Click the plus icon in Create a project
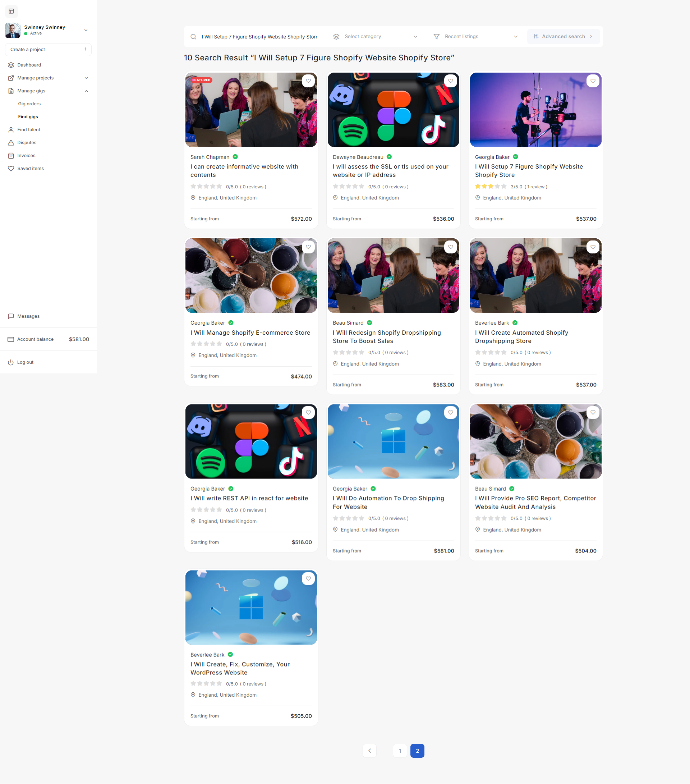Viewport: 690px width, 784px height. point(86,49)
